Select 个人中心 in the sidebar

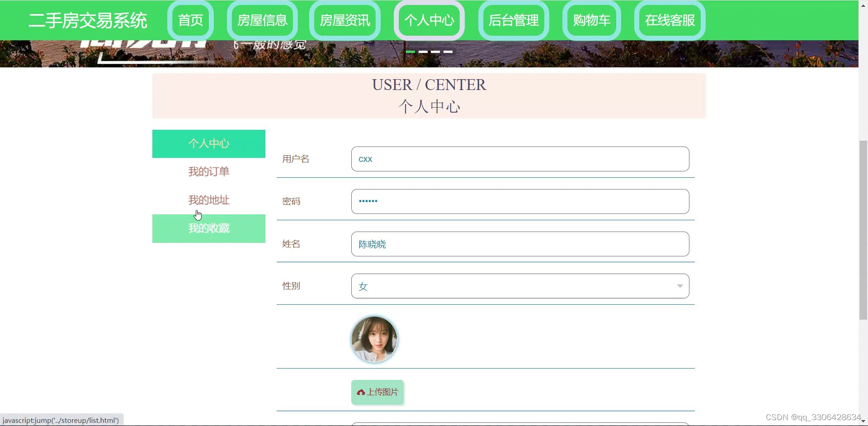click(x=208, y=143)
